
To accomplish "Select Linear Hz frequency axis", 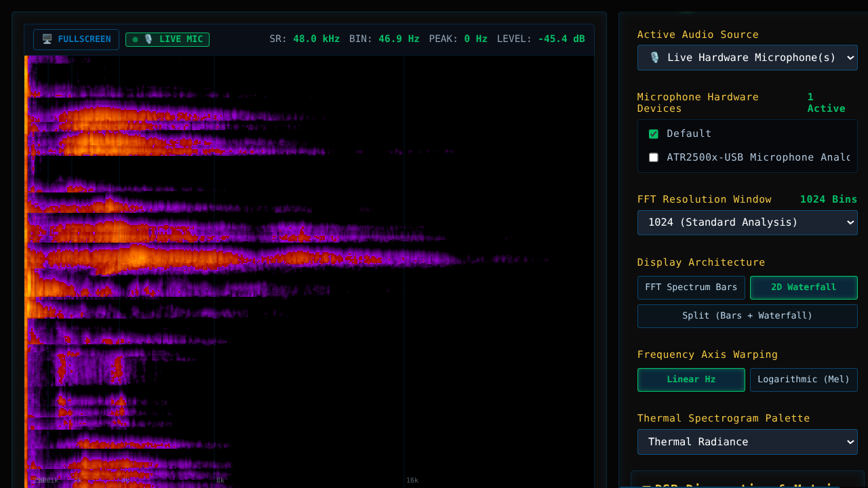I will (x=691, y=380).
